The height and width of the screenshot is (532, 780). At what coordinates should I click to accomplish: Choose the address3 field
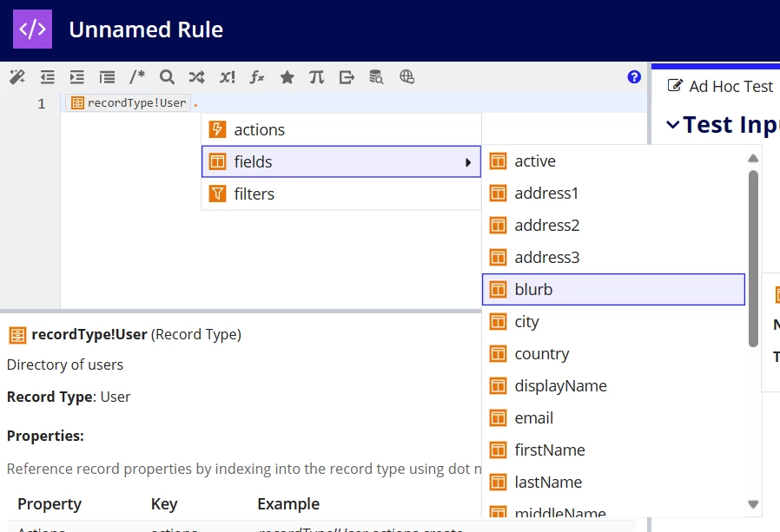614,258
